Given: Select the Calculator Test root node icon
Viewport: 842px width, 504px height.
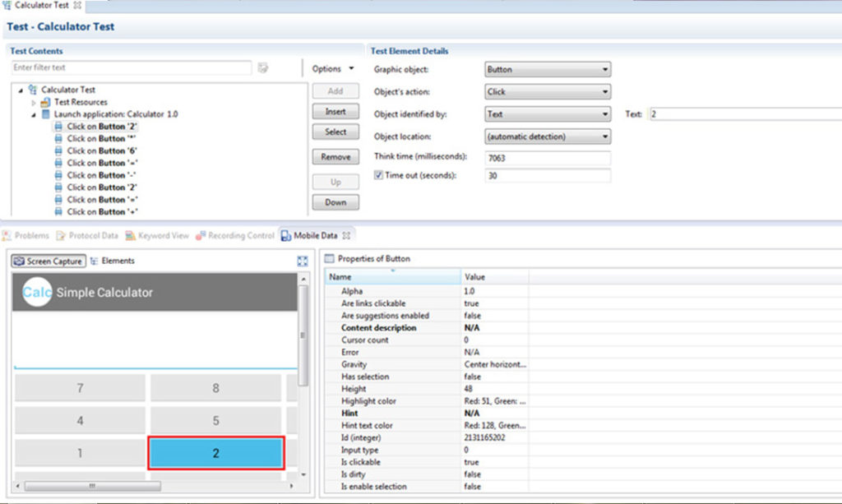Looking at the screenshot, I should click(x=33, y=90).
